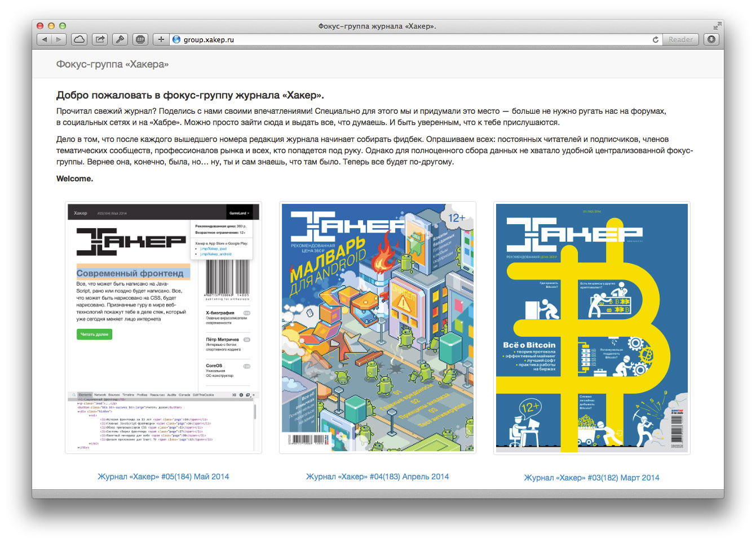Show downloads with the download arrow icon
The width and height of the screenshot is (756, 543).
[711, 39]
